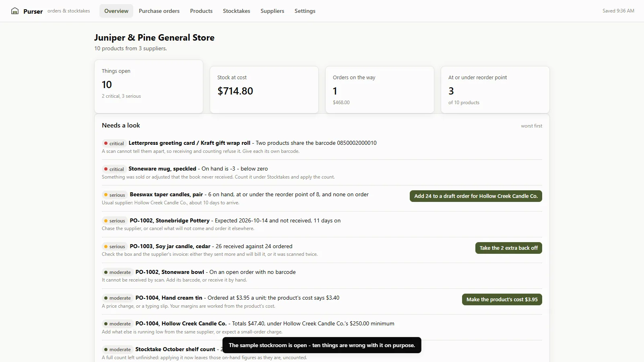
Task: Go to the Products tab
Action: [x=201, y=11]
